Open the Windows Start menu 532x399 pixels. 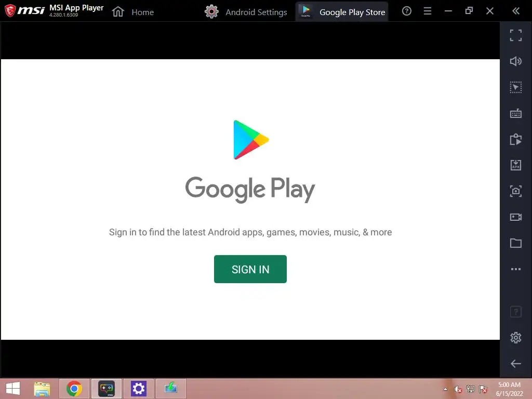(13, 389)
